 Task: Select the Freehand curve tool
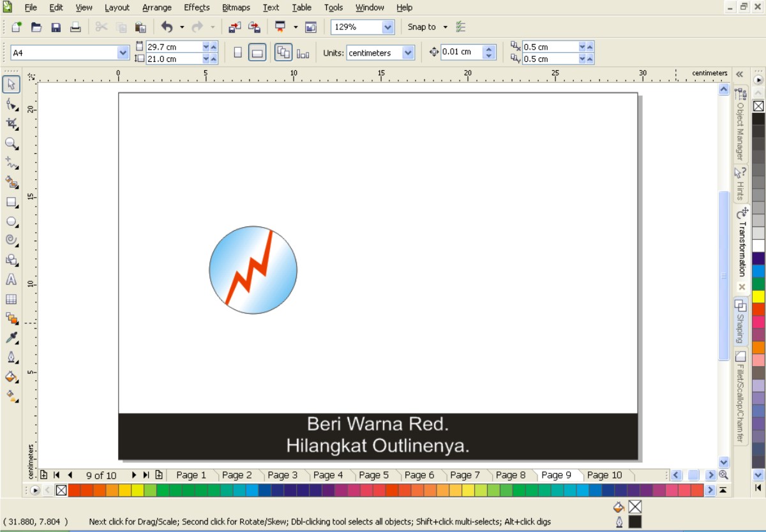[x=11, y=163]
